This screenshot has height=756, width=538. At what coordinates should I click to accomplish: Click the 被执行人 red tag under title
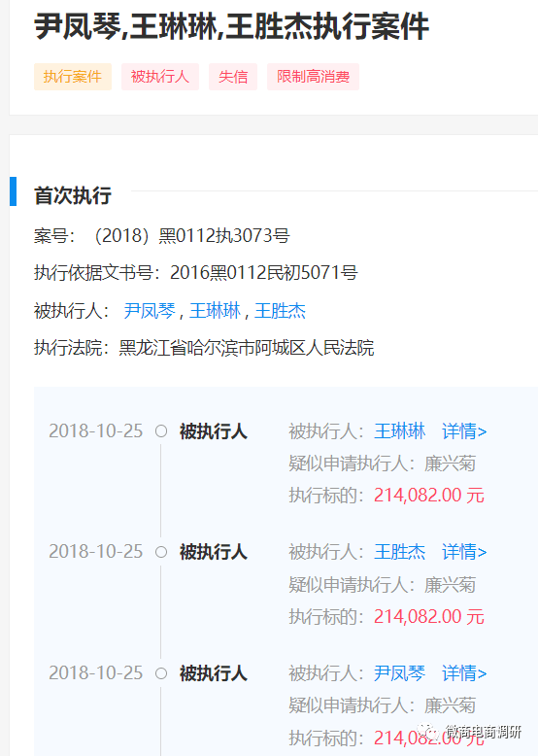click(160, 77)
